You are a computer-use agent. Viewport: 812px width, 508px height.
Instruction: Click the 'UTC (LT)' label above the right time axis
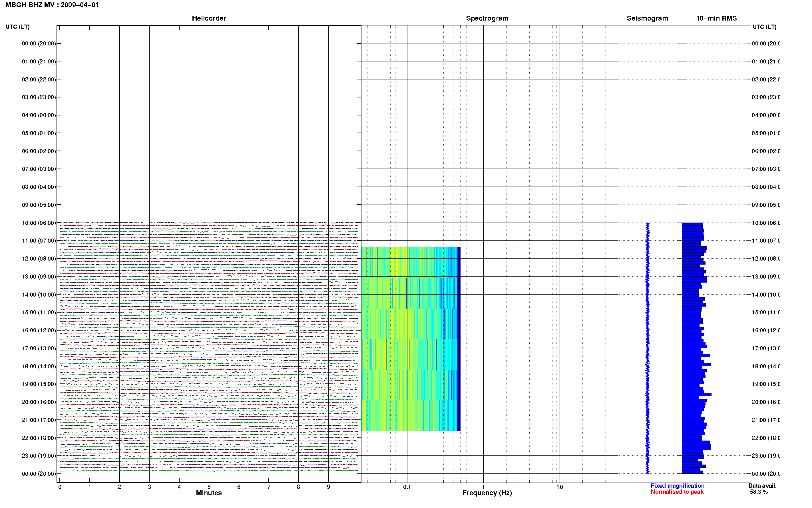point(764,27)
